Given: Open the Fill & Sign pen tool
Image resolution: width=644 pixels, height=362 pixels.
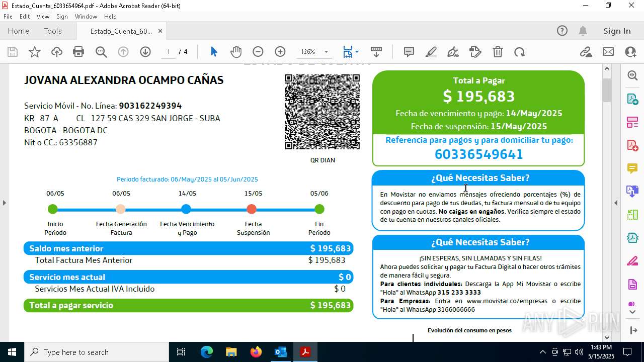Looking at the screenshot, I should [453, 52].
